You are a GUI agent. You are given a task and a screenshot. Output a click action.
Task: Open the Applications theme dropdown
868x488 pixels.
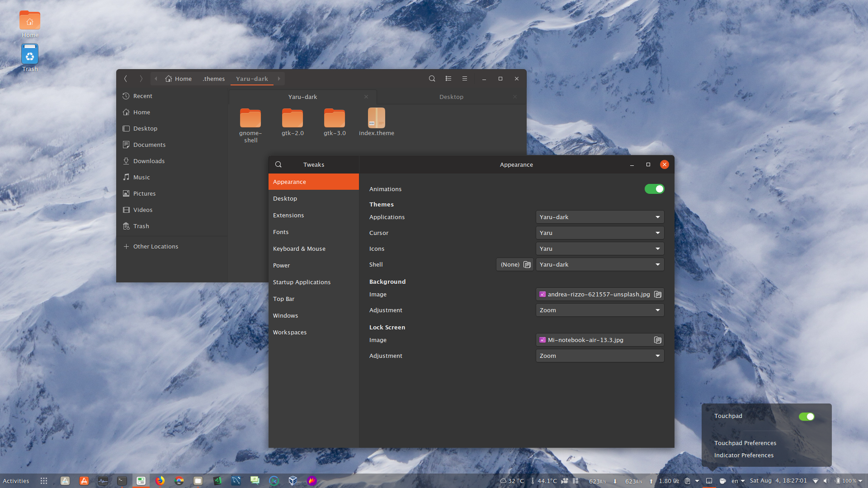pos(599,217)
